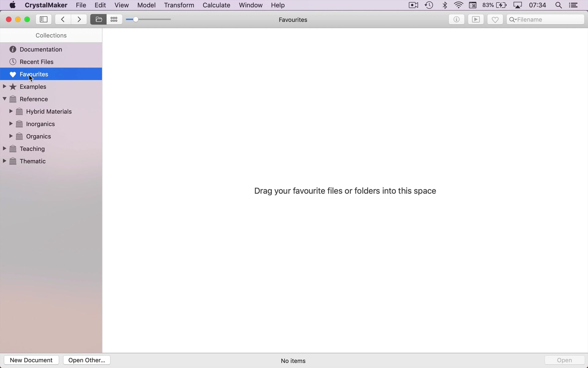
Task: Switch to folder list view
Action: click(98, 20)
